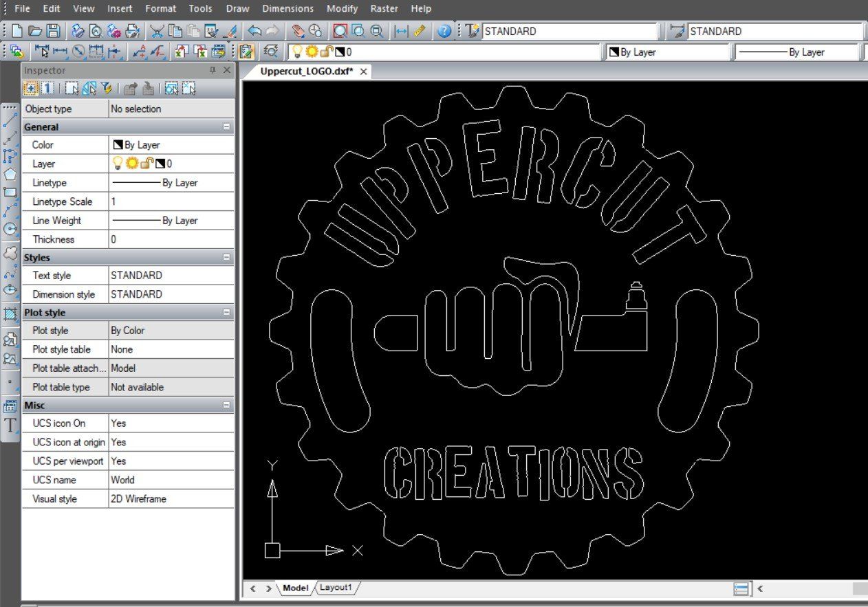The width and height of the screenshot is (868, 607).
Task: Click the Cut scissors icon
Action: click(x=158, y=31)
